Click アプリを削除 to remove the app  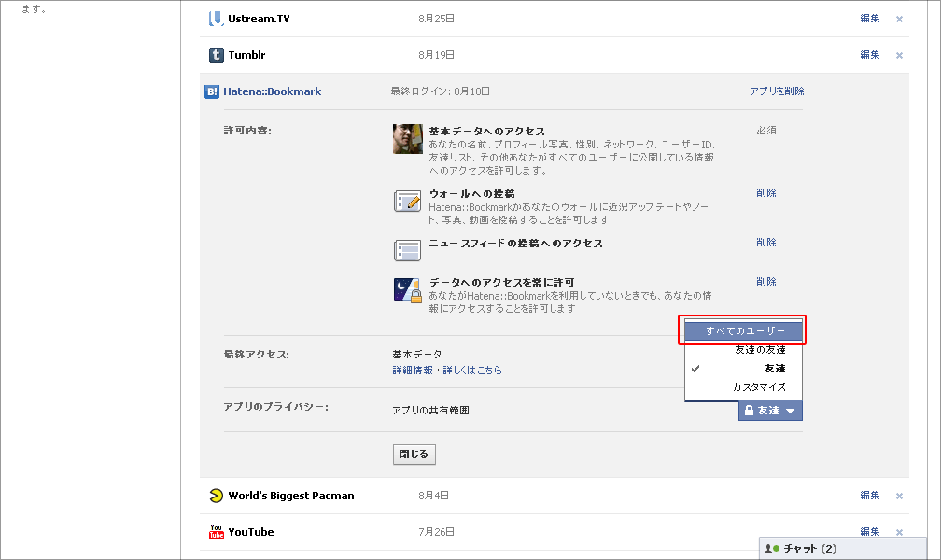click(x=777, y=91)
